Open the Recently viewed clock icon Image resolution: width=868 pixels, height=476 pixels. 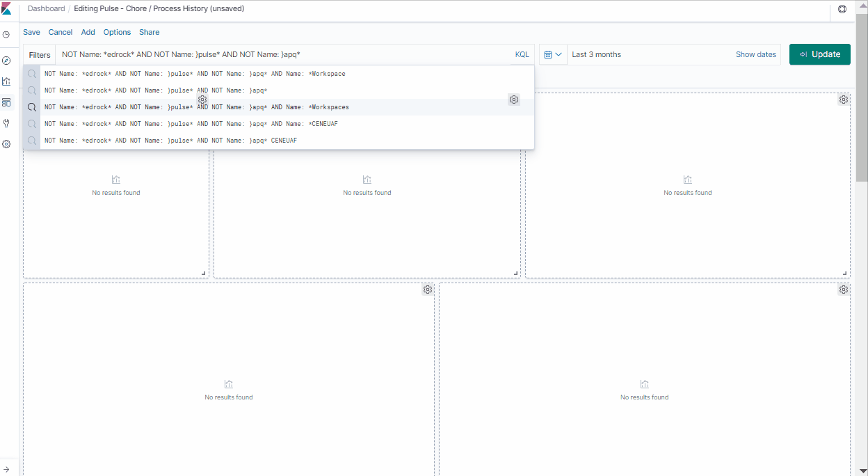pyautogui.click(x=6, y=34)
